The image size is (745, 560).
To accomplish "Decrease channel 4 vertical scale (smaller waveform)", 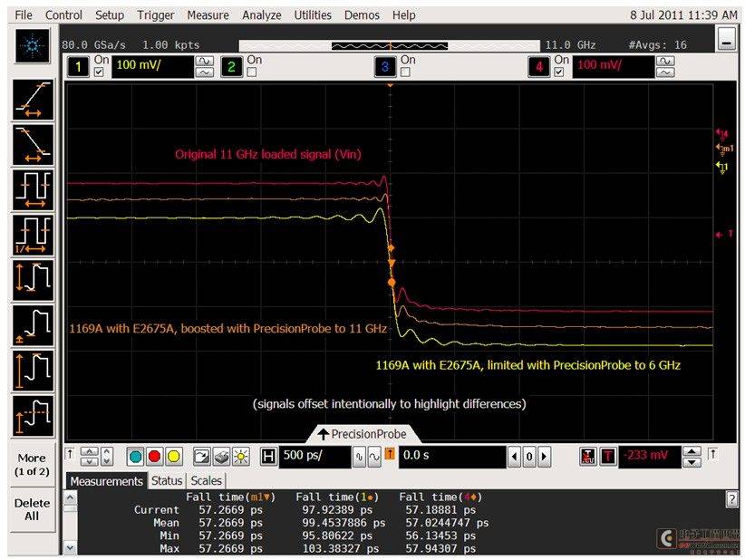I will coord(665,72).
